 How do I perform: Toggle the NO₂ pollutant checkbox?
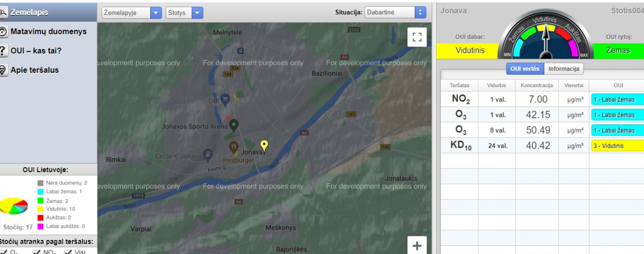(x=37, y=252)
